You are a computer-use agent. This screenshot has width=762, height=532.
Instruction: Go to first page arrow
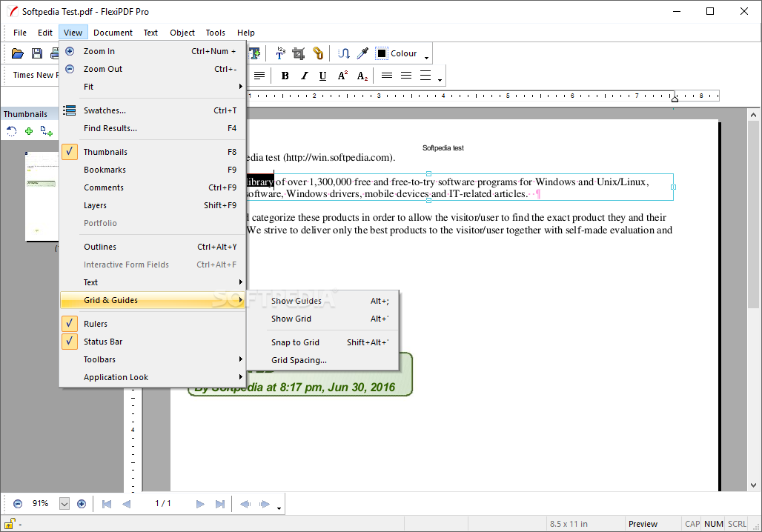[x=107, y=504]
